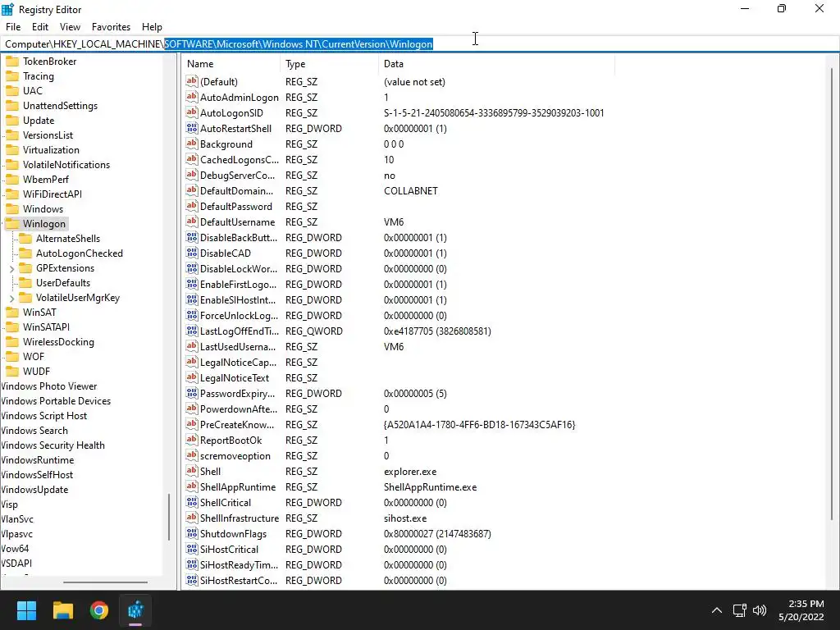
Task: Select the DisableBackButt... value name
Action: click(239, 237)
